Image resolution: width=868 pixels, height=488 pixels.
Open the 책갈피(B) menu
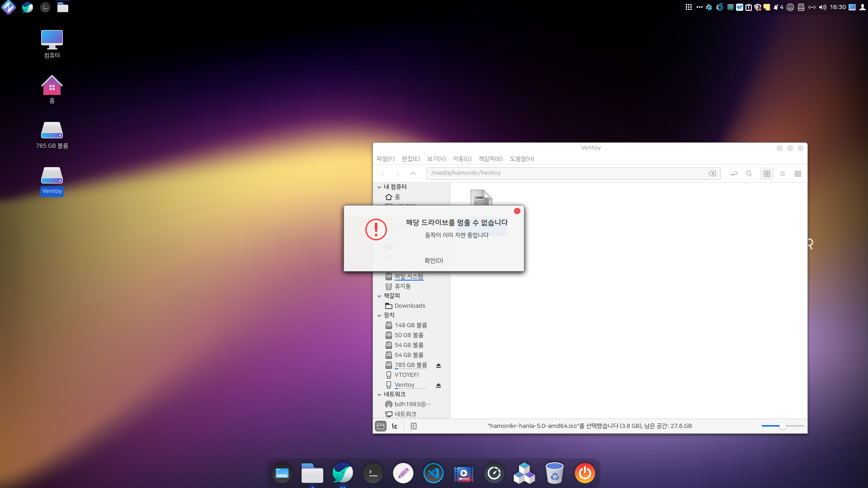pyautogui.click(x=491, y=159)
